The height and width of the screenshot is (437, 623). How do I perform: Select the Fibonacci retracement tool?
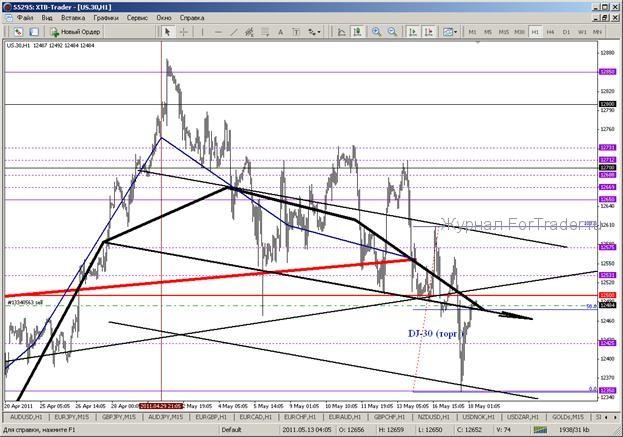[265, 32]
